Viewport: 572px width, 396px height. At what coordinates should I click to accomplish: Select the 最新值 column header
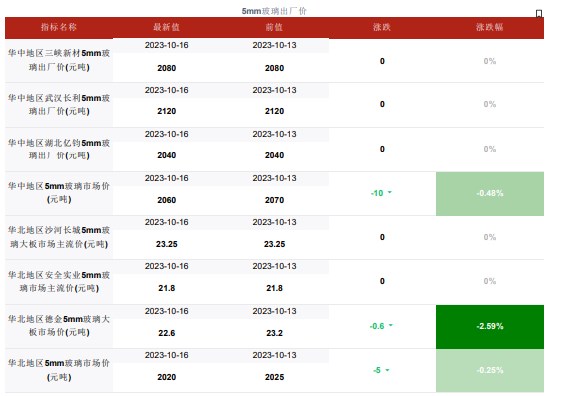pyautogui.click(x=166, y=27)
